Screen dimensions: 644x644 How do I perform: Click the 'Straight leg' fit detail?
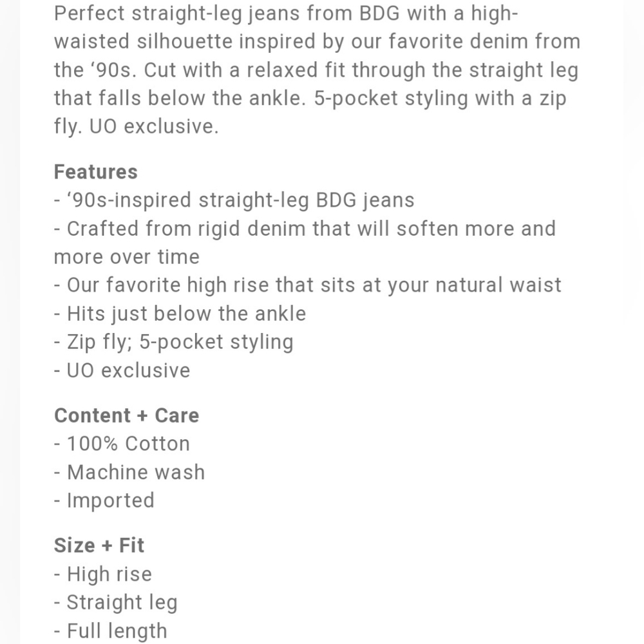116,603
